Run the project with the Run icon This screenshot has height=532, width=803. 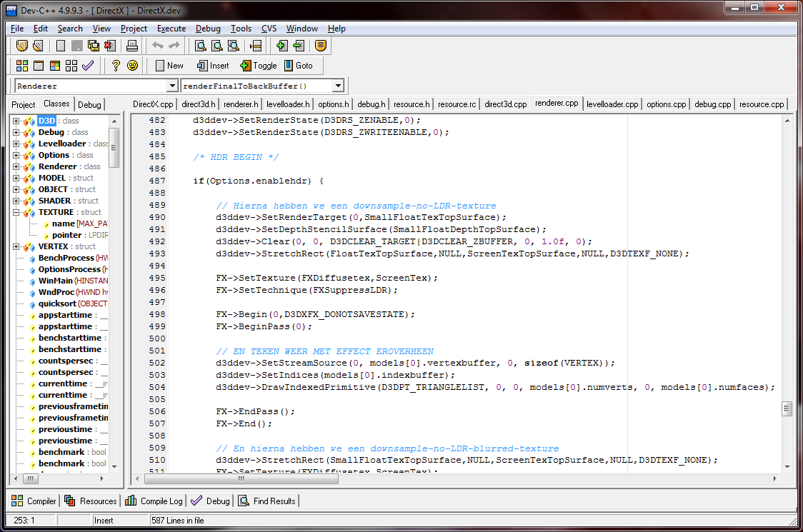pyautogui.click(x=38, y=65)
